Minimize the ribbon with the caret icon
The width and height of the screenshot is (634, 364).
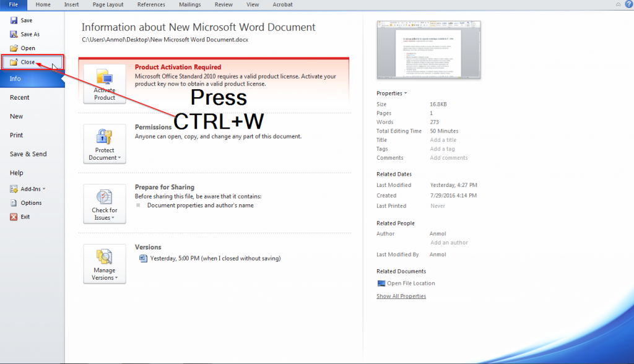click(x=619, y=4)
